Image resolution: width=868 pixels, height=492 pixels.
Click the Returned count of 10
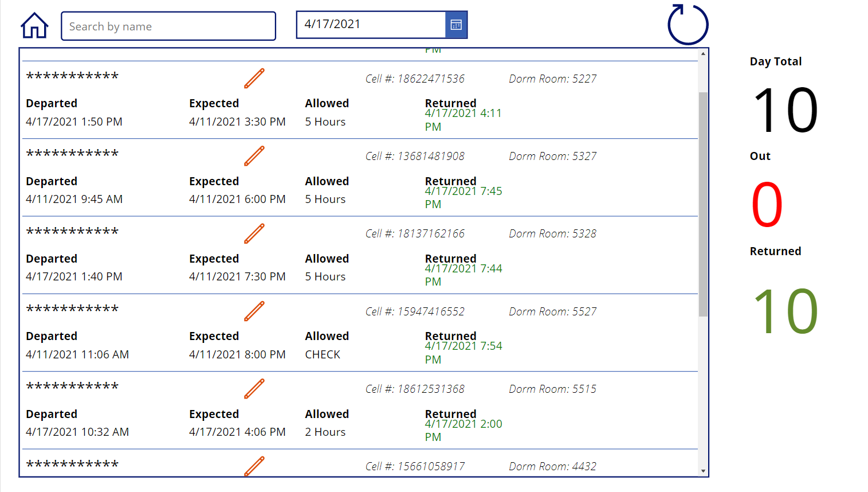click(785, 311)
